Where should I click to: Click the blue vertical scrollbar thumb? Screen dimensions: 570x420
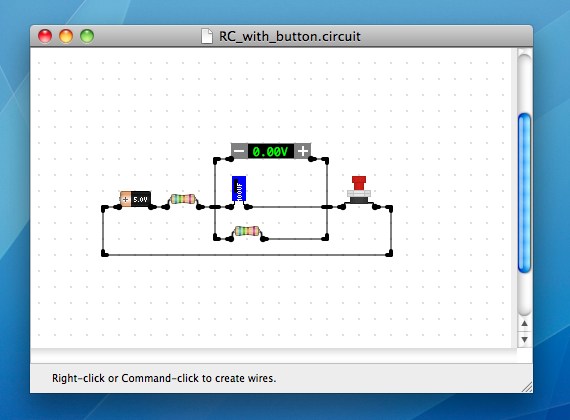(524, 193)
